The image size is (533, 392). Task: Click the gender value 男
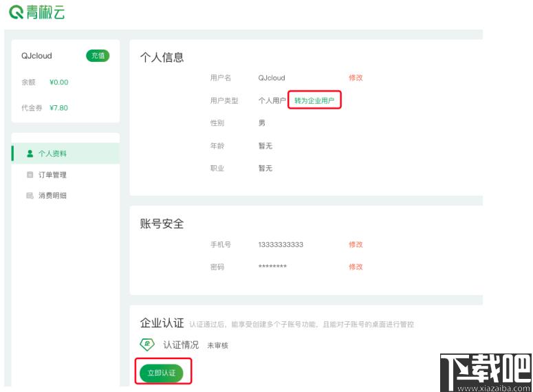pyautogui.click(x=262, y=122)
